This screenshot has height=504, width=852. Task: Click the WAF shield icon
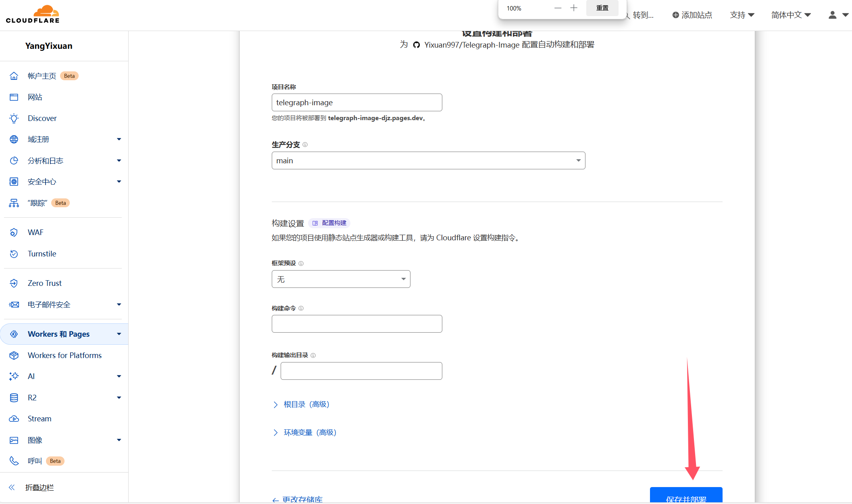[x=14, y=232]
